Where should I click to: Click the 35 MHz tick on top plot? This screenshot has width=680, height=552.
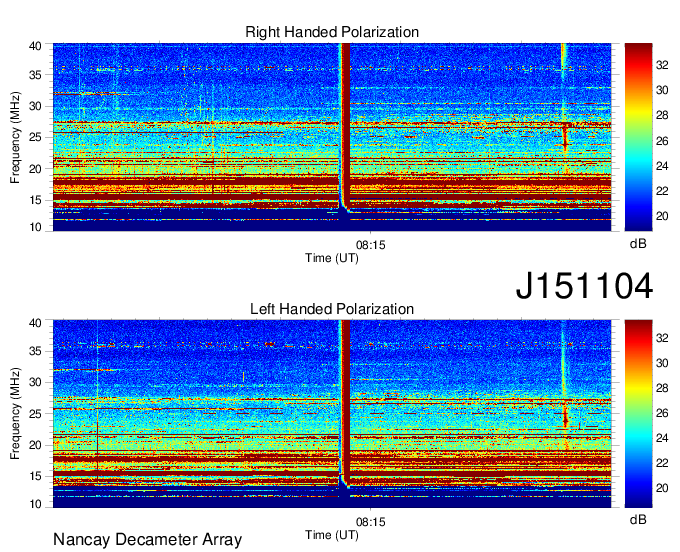(x=35, y=75)
